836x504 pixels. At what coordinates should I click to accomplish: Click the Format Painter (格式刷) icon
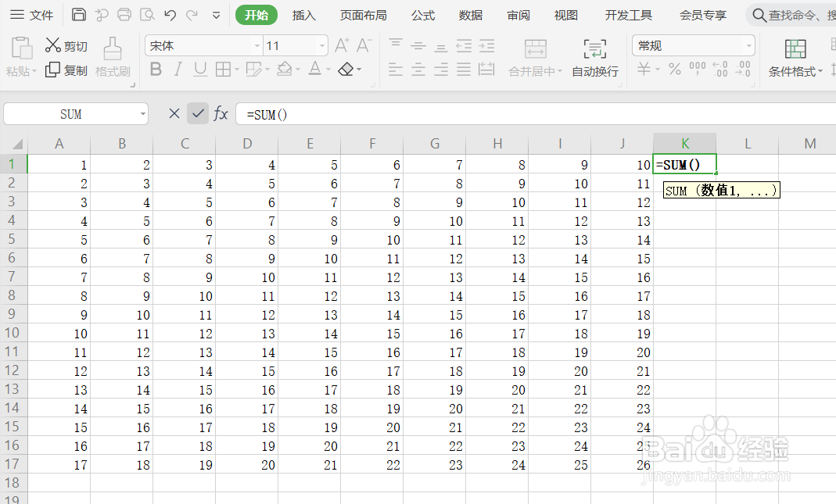(112, 59)
